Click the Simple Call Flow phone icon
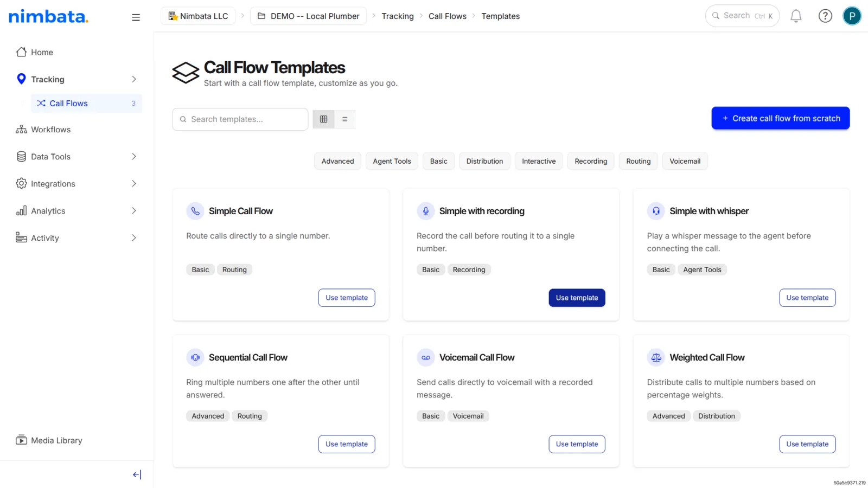Image resolution: width=868 pixels, height=488 pixels. [195, 211]
